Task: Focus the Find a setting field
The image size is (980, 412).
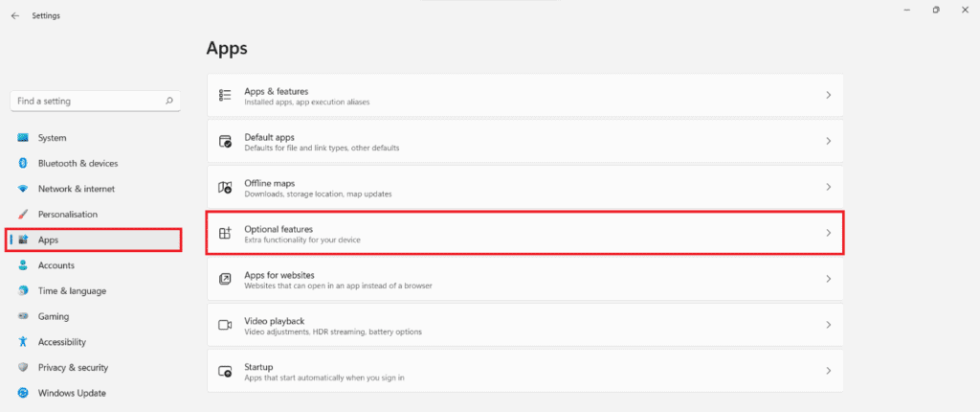Action: [x=96, y=101]
